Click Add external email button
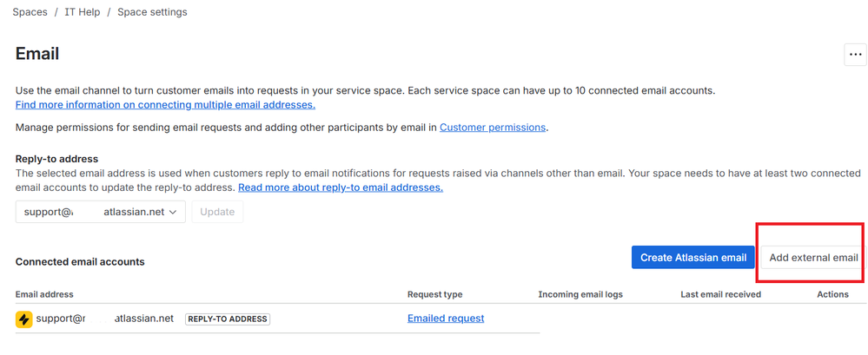868x355 pixels. tap(813, 258)
